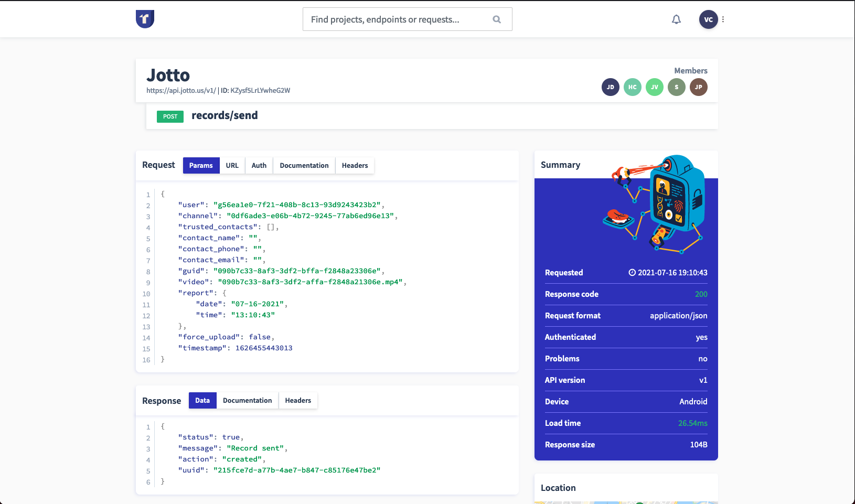Click the Device value Android
855x504 pixels.
693,402
